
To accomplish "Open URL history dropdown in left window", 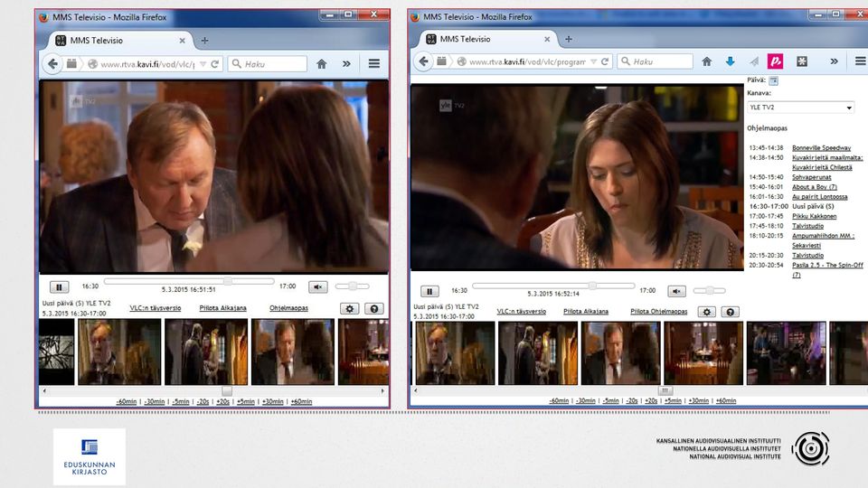I will pyautogui.click(x=203, y=64).
